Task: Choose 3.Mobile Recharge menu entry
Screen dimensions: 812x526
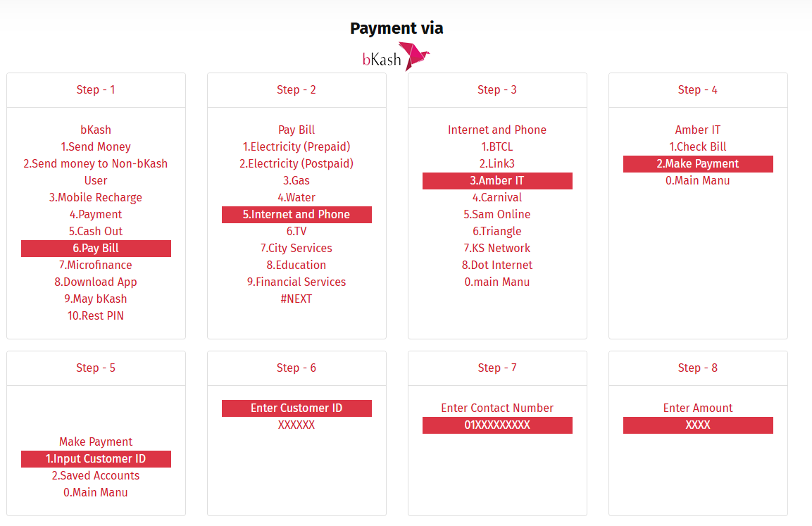Action: 96,198
